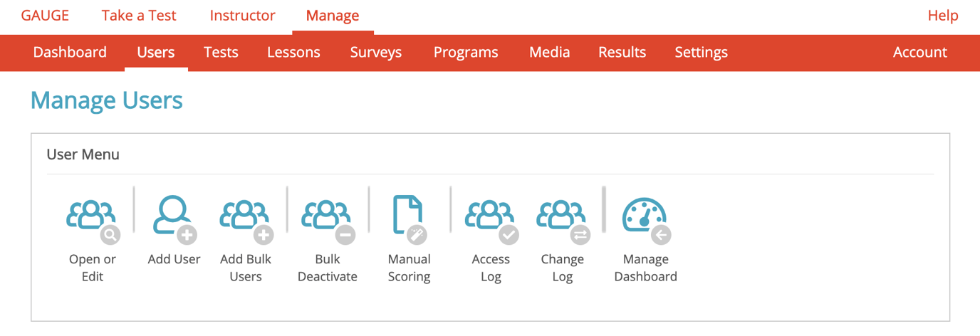Viewport: 980px width, 336px height.
Task: Open the Add Bulk Users icon
Action: [246, 220]
